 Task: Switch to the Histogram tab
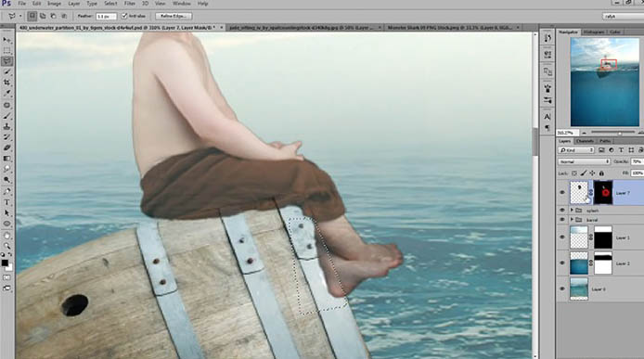(x=594, y=32)
